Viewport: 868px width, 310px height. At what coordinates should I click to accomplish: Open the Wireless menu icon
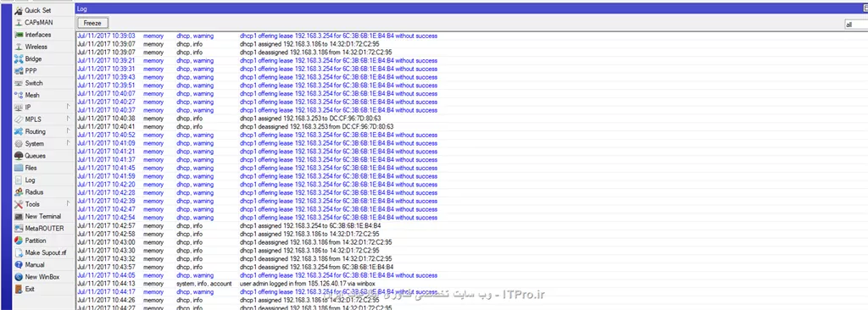[19, 47]
